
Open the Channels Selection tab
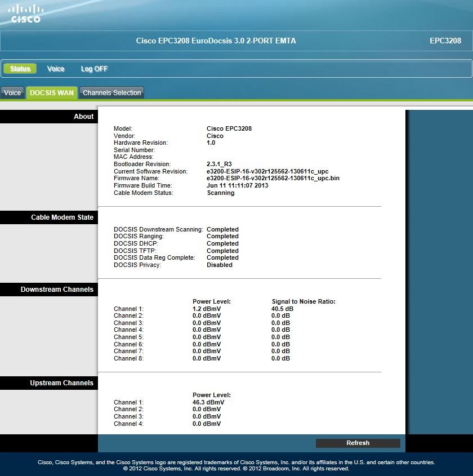111,92
